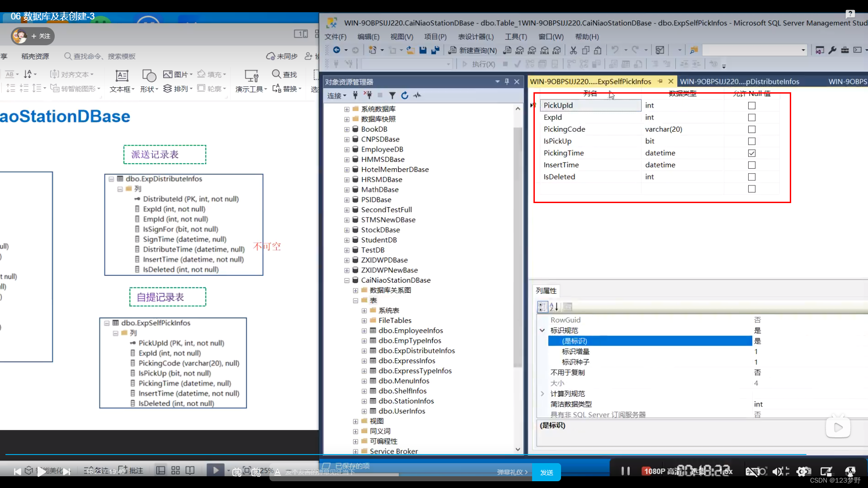
Task: Click the volume icon in video player
Action: point(777,472)
